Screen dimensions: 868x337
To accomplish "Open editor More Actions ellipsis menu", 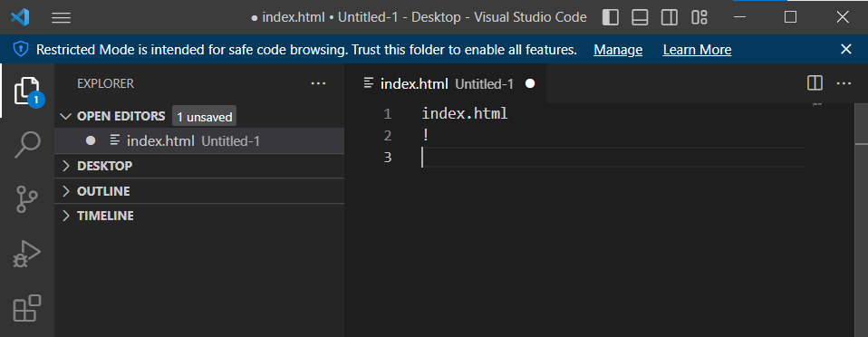I will 844,83.
